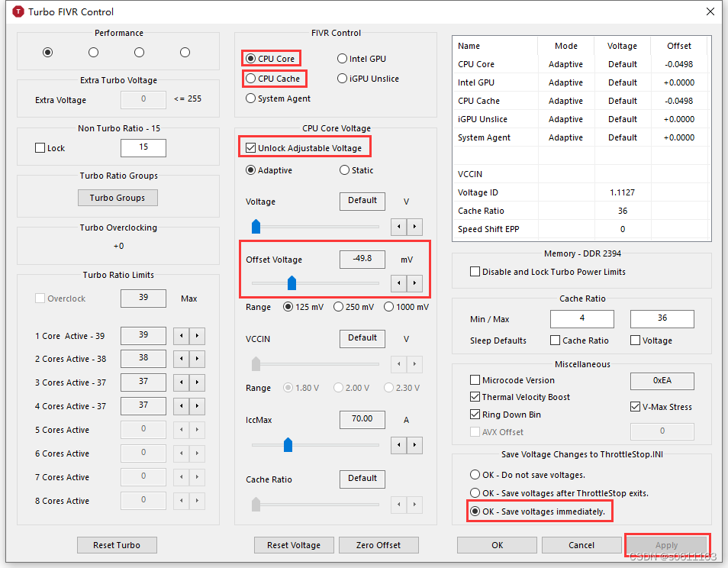728x568 pixels.
Task: Click the Reset Voltage button
Action: (294, 545)
